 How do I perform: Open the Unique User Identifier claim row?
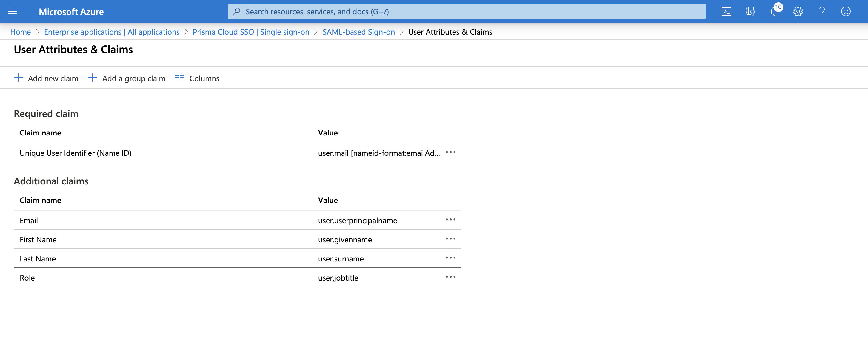point(76,153)
